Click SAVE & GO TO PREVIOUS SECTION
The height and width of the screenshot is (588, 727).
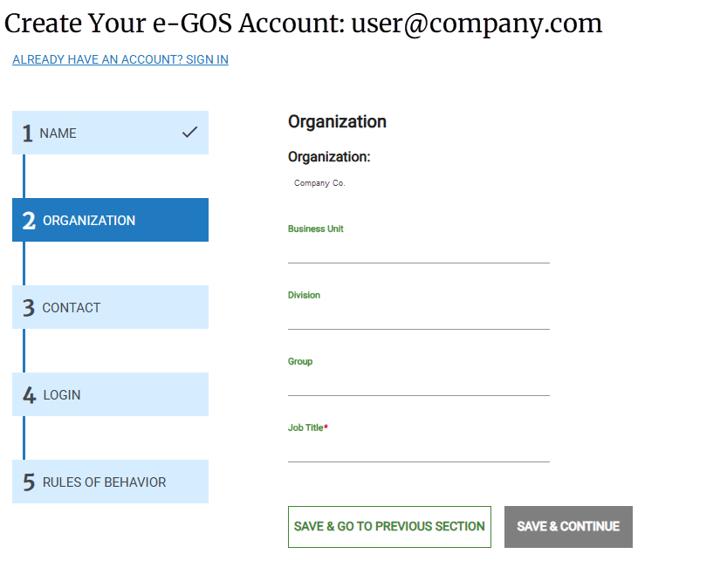pyautogui.click(x=389, y=527)
